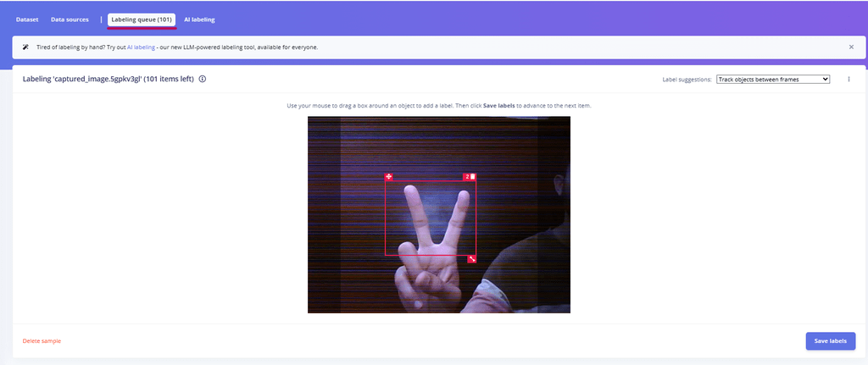Select the Labeling queue (101) tab
The width and height of the screenshot is (868, 365).
coord(142,19)
